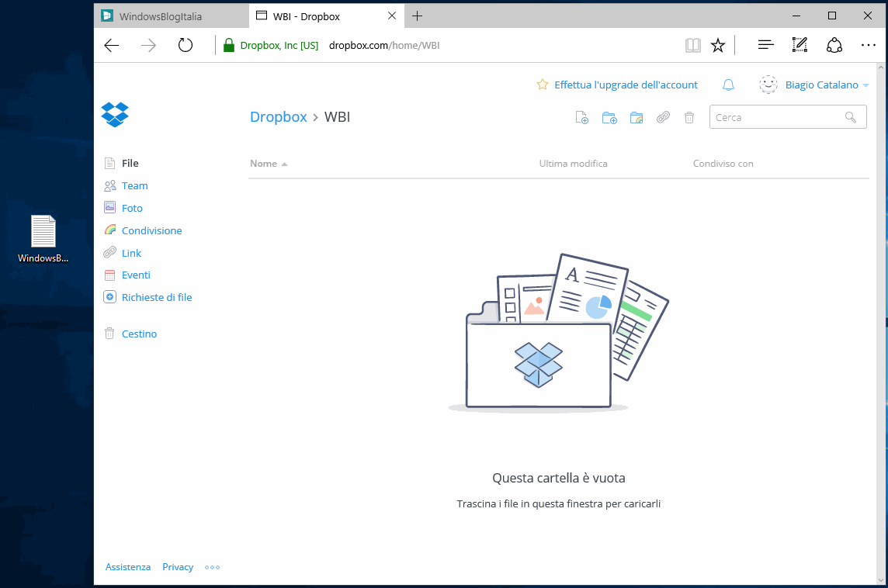Make a web note with pen icon
Screen dimensions: 888x588
coord(800,45)
